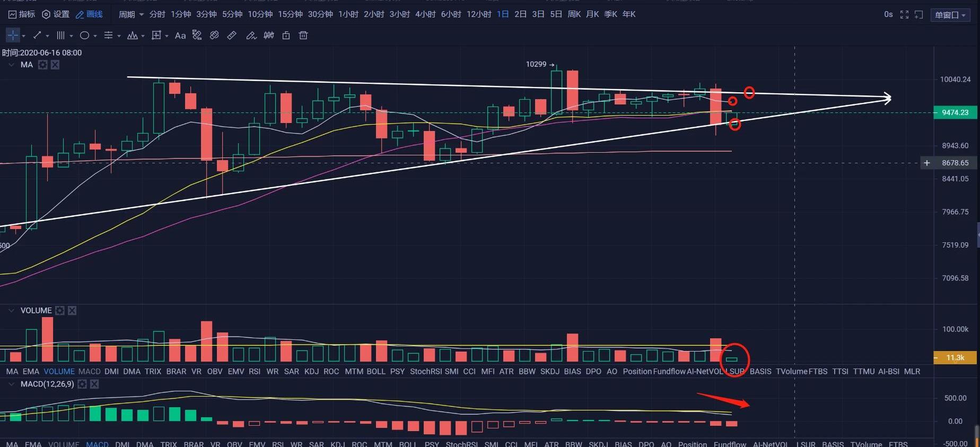Enter fullscreen with the expand icon
This screenshot has width=980, height=447.
[x=904, y=15]
